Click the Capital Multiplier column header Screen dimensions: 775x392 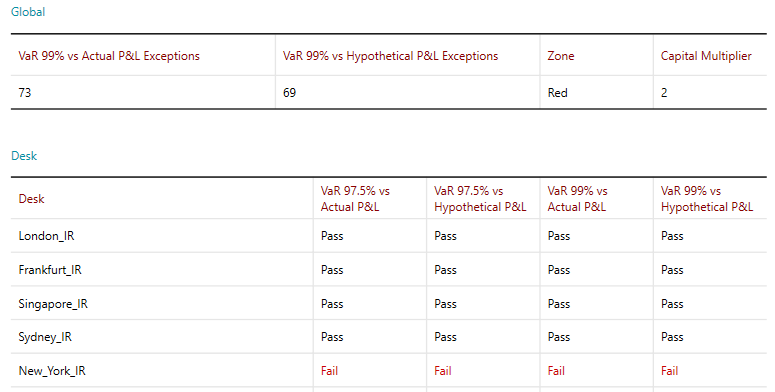(706, 56)
